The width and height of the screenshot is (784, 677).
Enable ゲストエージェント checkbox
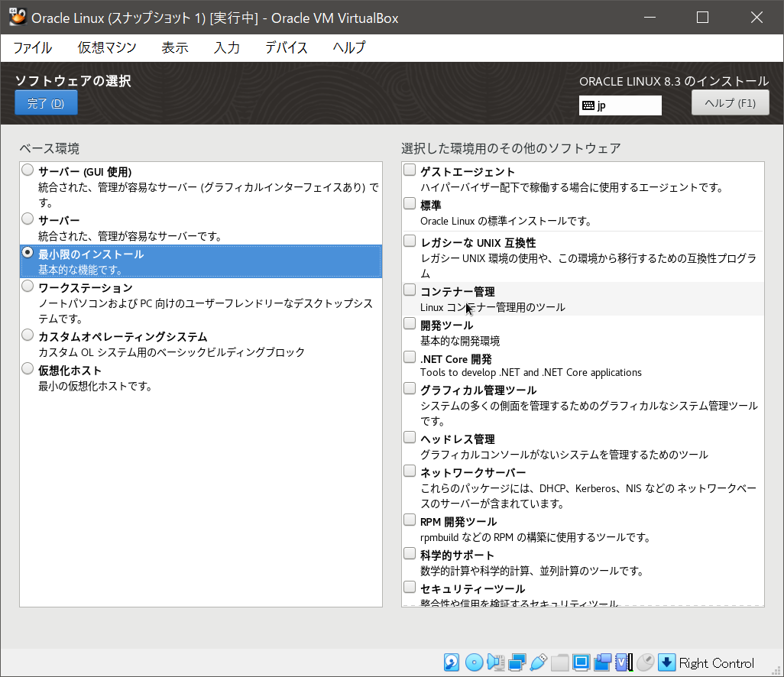[x=410, y=170]
